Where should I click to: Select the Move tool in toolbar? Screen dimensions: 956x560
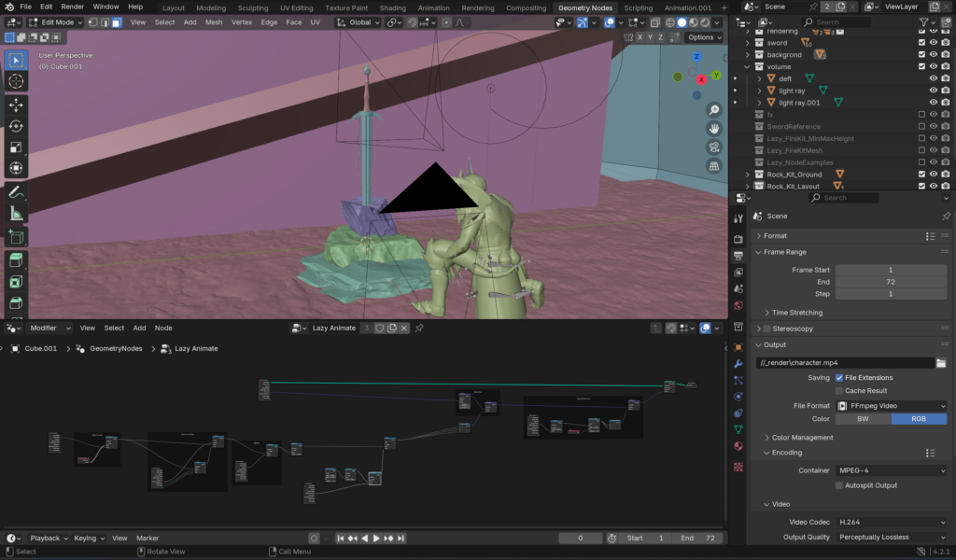click(16, 105)
